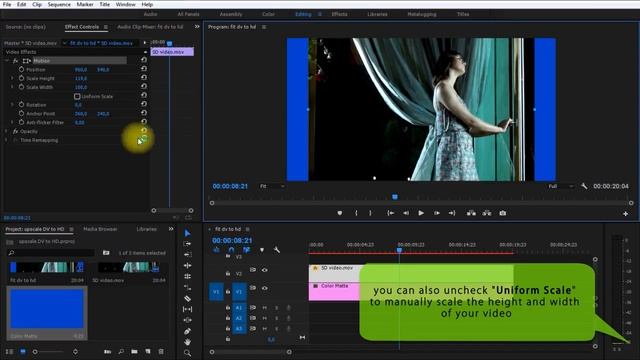
Task: Expand Scale Width parameter
Action: coord(12,87)
